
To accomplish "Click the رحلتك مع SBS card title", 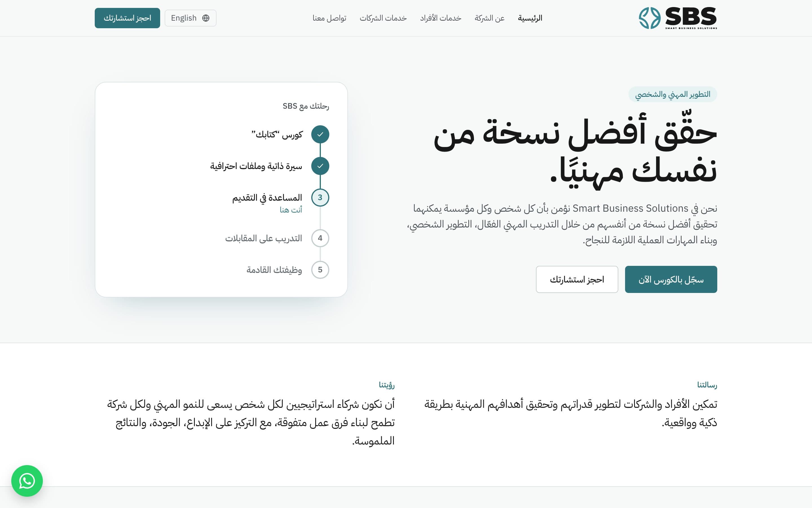I will [x=306, y=106].
